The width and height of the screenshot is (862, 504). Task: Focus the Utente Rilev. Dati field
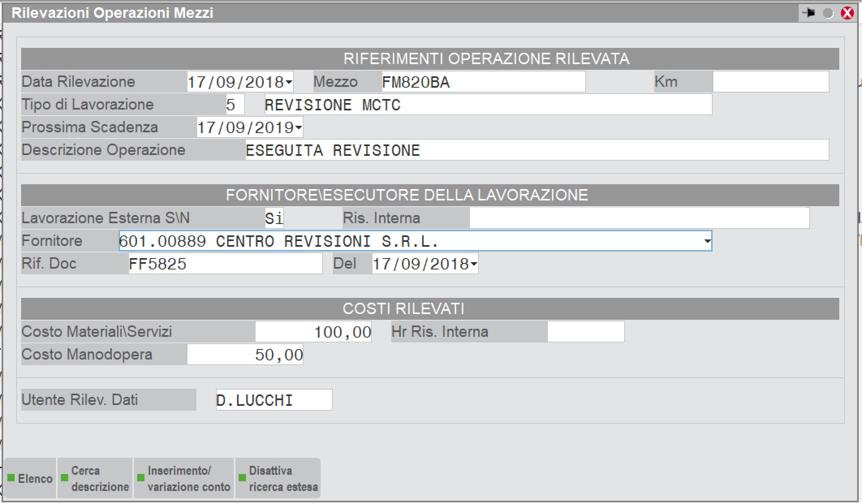[274, 401]
